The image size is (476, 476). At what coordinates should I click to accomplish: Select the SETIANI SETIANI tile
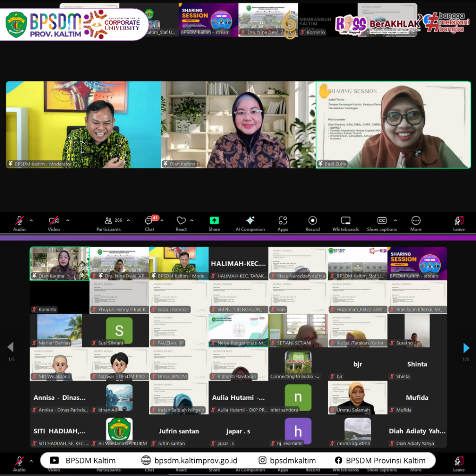[298, 331]
